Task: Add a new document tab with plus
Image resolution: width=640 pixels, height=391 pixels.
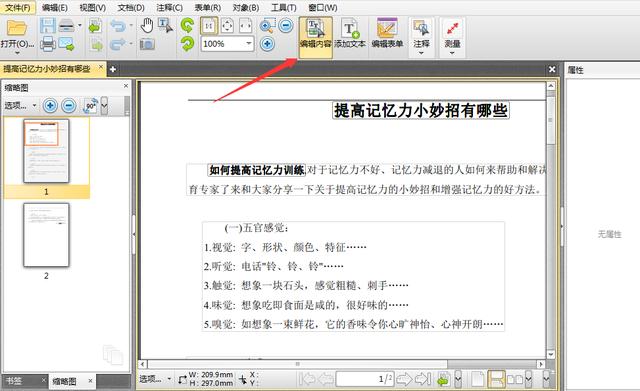Action: (x=112, y=69)
